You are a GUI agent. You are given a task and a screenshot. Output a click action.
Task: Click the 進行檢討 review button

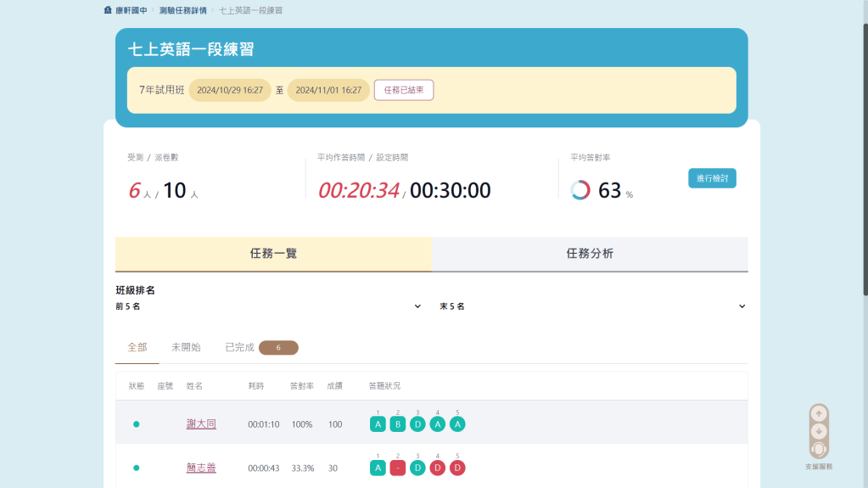[x=712, y=178]
